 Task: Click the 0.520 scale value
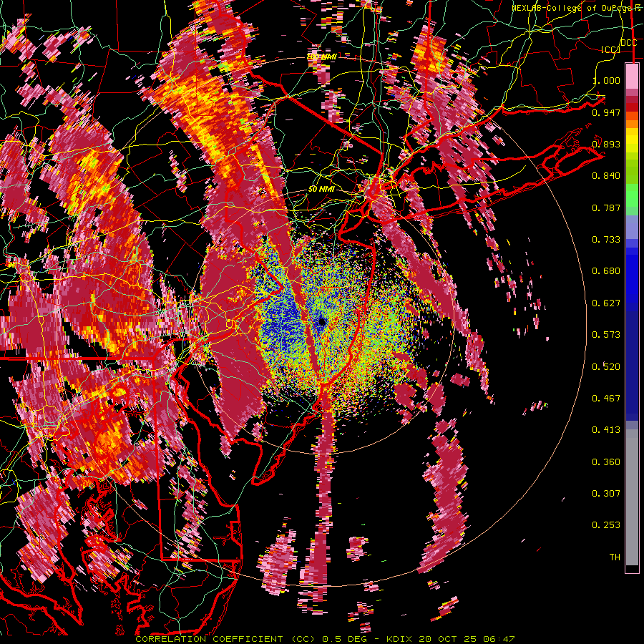[x=606, y=367]
